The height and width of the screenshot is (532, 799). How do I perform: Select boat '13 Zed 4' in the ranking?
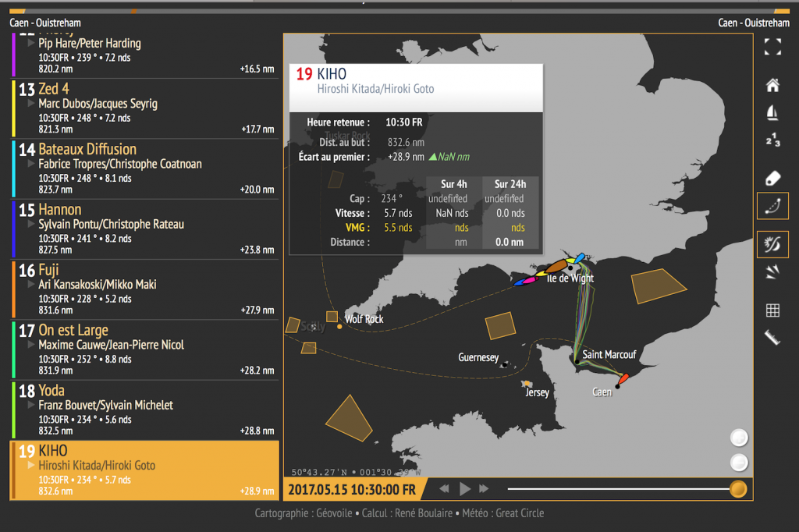coord(144,108)
